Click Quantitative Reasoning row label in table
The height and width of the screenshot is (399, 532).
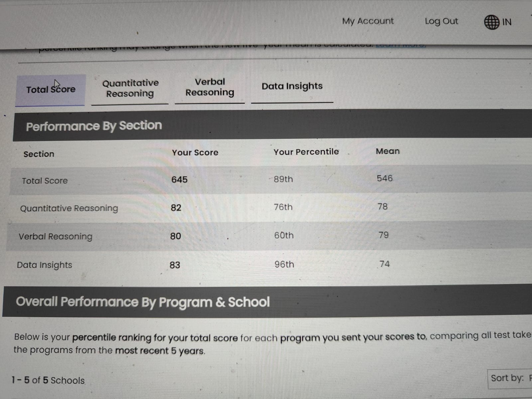pyautogui.click(x=69, y=208)
